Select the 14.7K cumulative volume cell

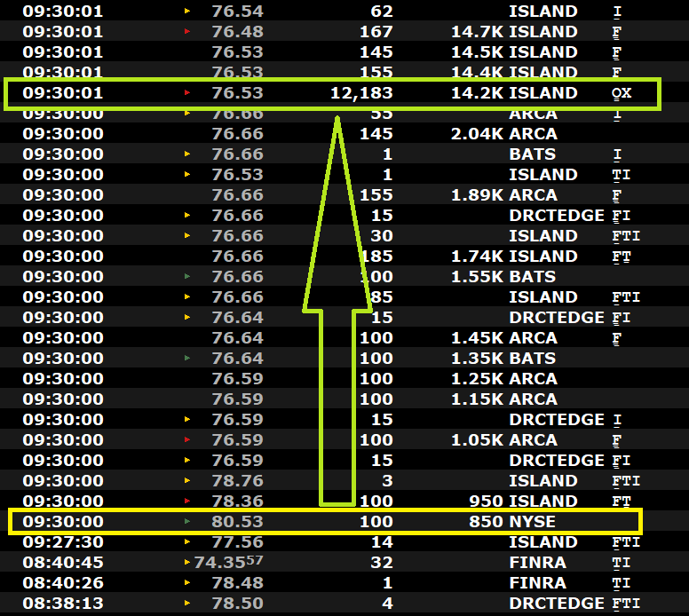point(477,32)
